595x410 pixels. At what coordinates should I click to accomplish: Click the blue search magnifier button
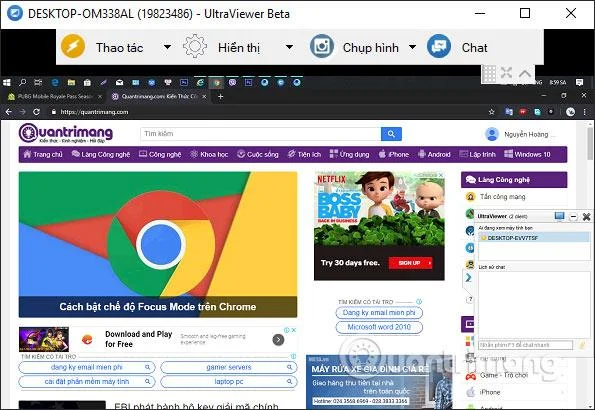391,134
